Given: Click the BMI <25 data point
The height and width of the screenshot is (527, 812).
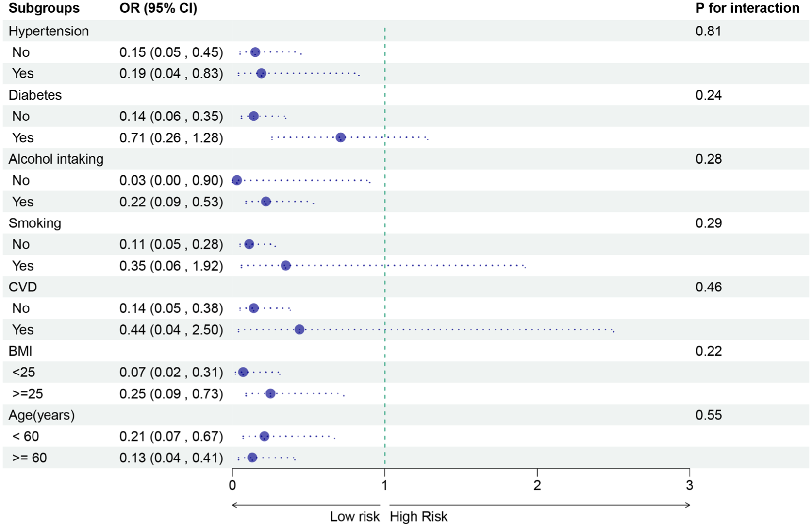Looking at the screenshot, I should tap(243, 373).
